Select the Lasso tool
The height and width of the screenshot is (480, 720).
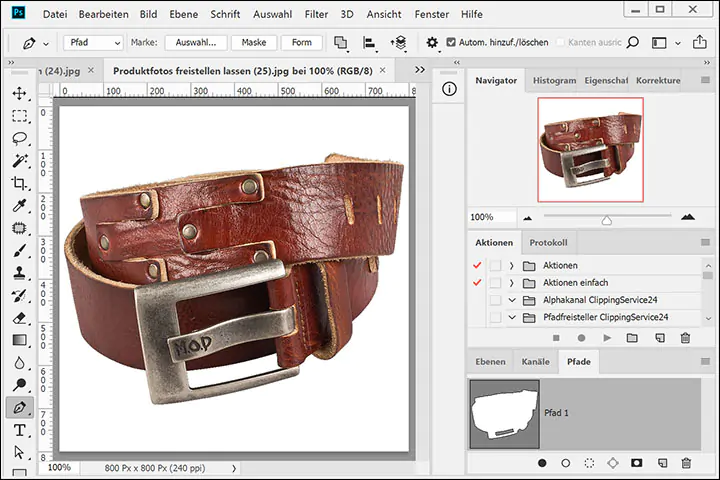point(19,138)
